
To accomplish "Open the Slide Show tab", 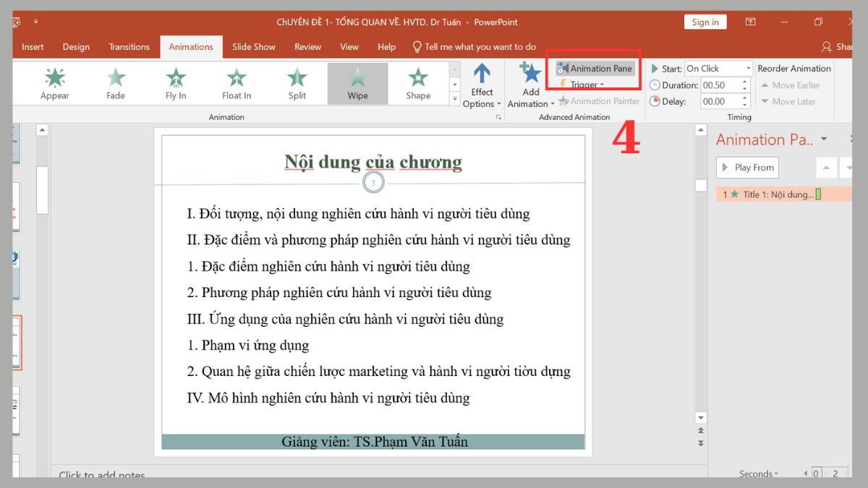I will click(x=253, y=46).
